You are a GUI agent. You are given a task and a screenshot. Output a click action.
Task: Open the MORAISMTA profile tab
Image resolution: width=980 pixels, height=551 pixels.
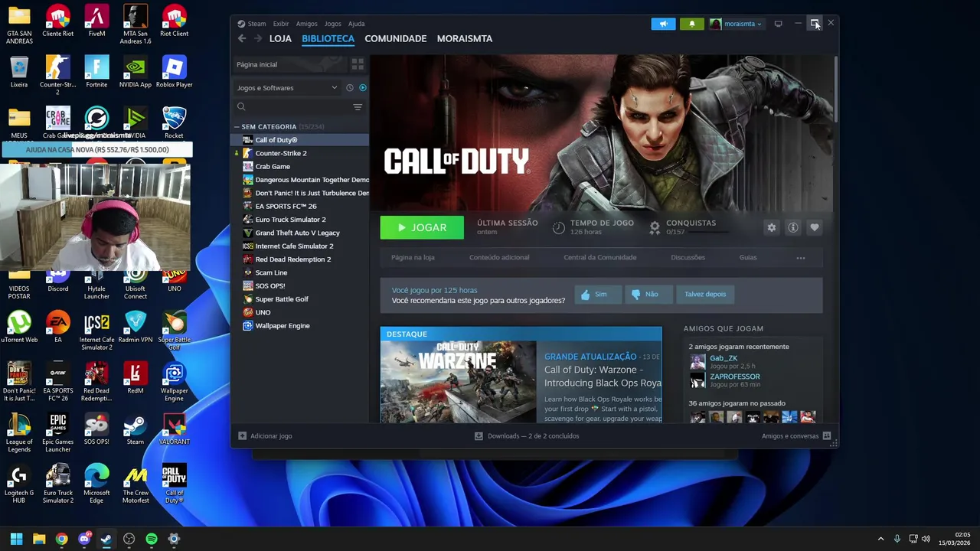(x=465, y=38)
